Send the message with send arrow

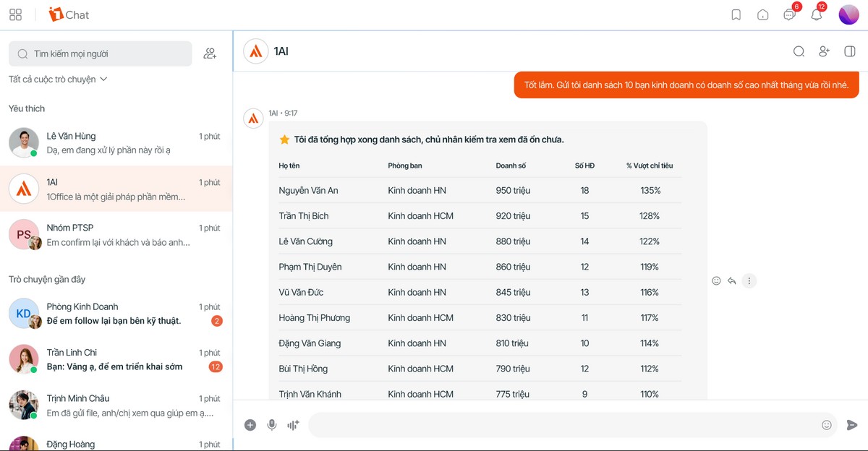pos(852,425)
